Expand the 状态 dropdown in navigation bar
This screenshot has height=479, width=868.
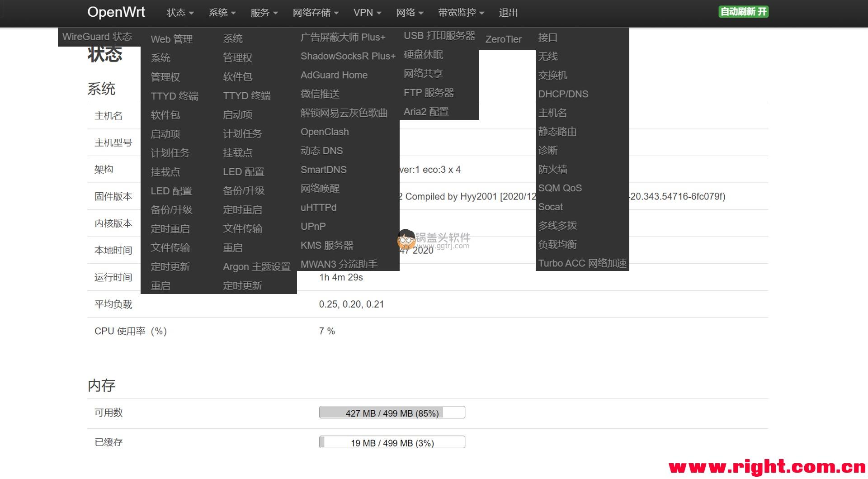tap(180, 13)
